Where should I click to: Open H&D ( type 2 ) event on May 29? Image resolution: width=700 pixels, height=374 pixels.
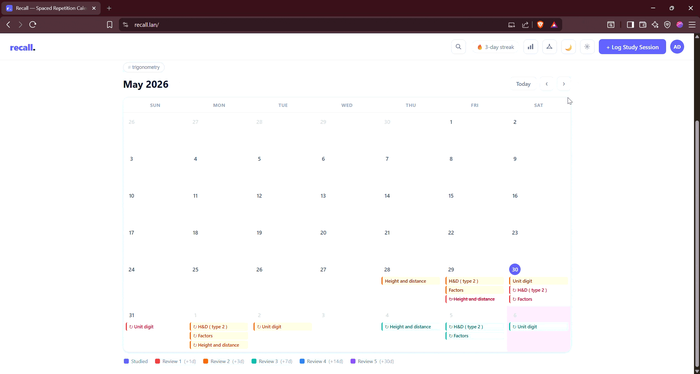click(475, 281)
